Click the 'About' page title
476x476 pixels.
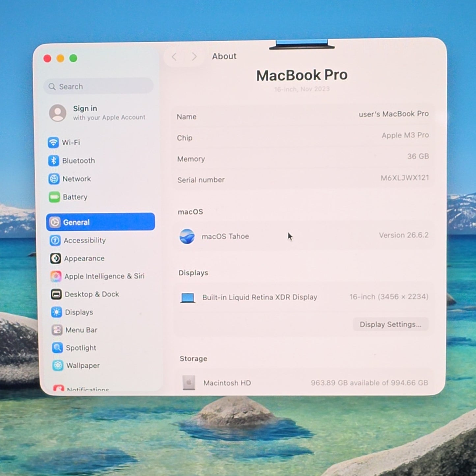click(x=224, y=56)
